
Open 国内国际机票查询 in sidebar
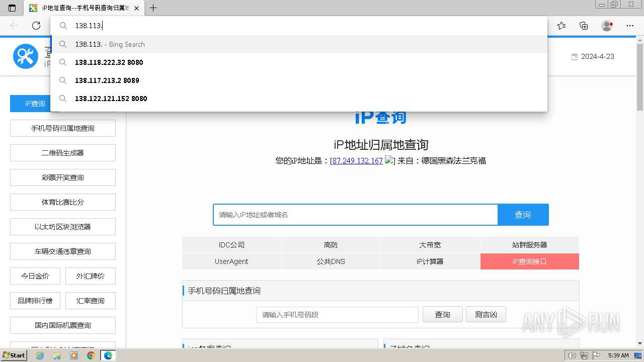[x=63, y=325]
